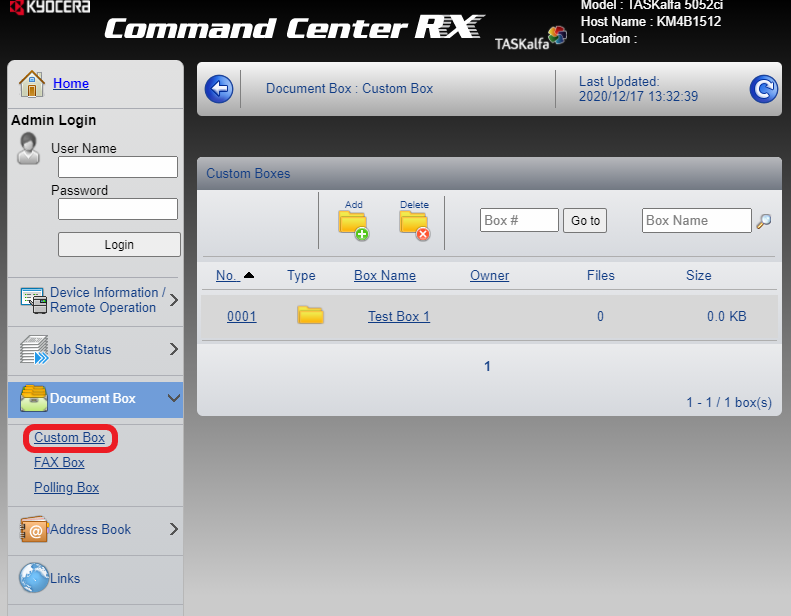This screenshot has width=791, height=616.
Task: Click the folder icon for Test Box 1
Action: pos(310,315)
